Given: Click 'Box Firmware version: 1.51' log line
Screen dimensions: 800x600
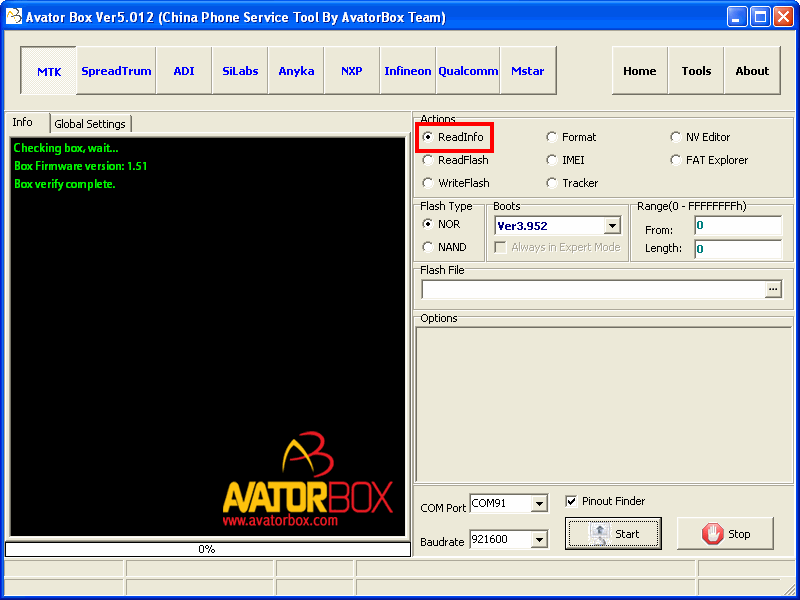Looking at the screenshot, I should tap(81, 166).
